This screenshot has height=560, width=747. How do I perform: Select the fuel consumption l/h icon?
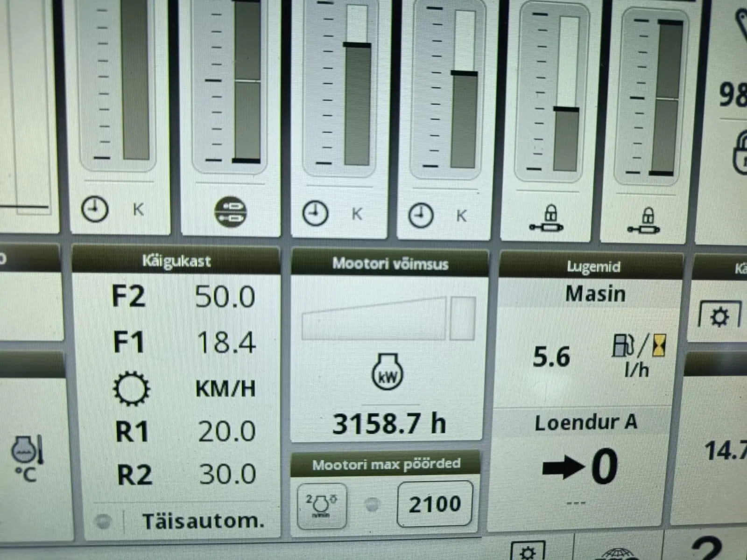click(x=638, y=356)
